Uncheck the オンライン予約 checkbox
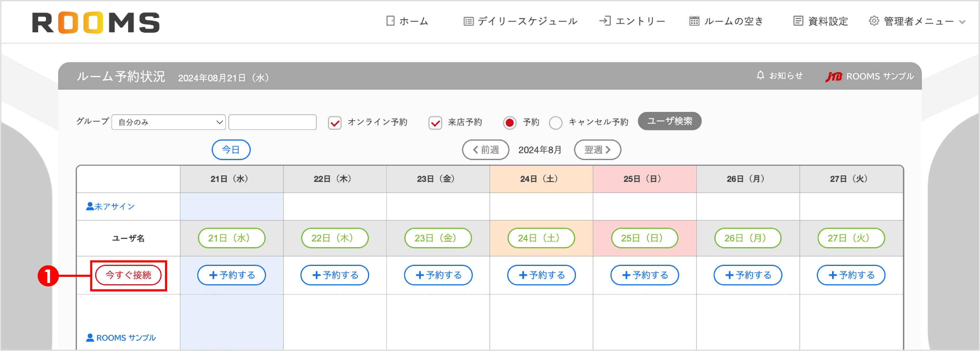The height and width of the screenshot is (351, 980). (334, 123)
